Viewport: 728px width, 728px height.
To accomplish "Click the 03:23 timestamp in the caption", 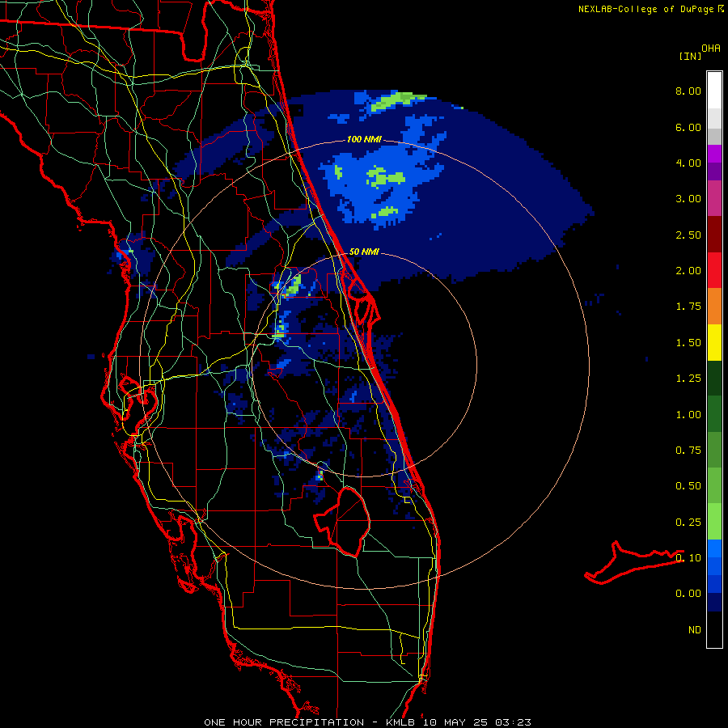I will tap(513, 722).
